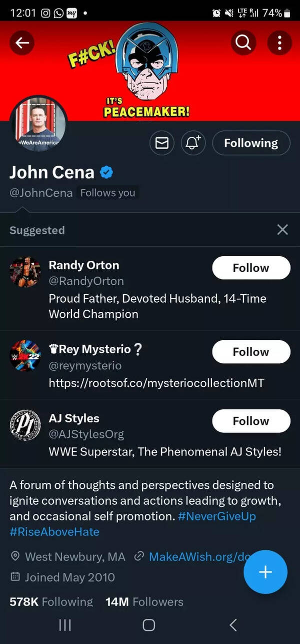Tap AJ Styles' P1 logo avatar
The width and height of the screenshot is (300, 644).
(25, 425)
